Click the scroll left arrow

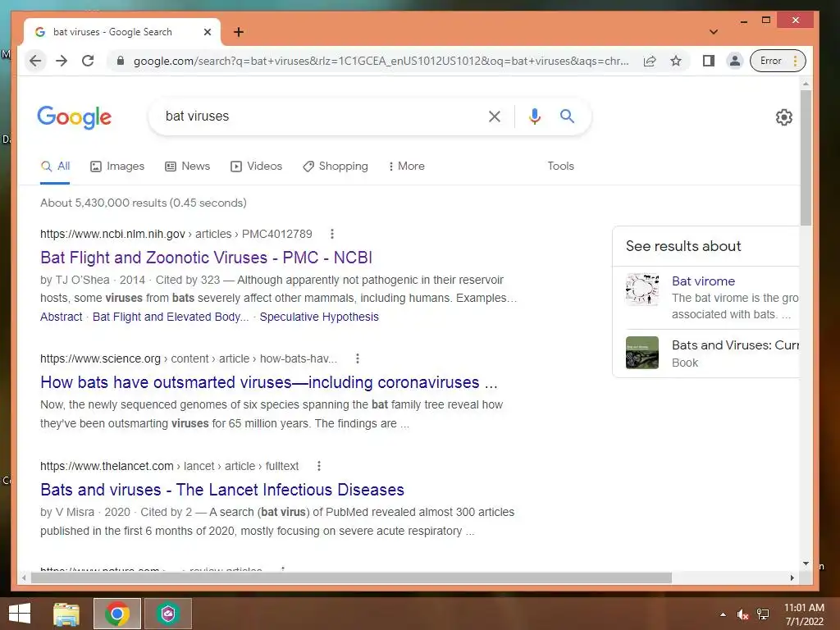(24, 577)
